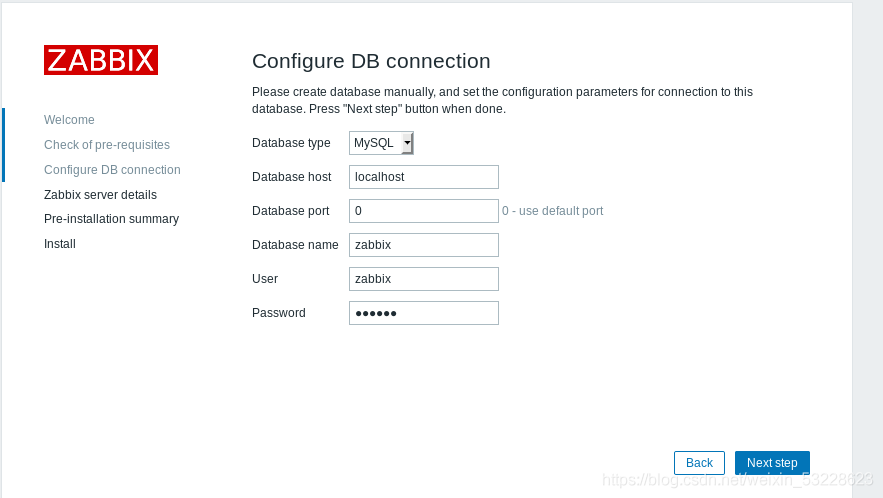Click the User input field

[x=423, y=279]
